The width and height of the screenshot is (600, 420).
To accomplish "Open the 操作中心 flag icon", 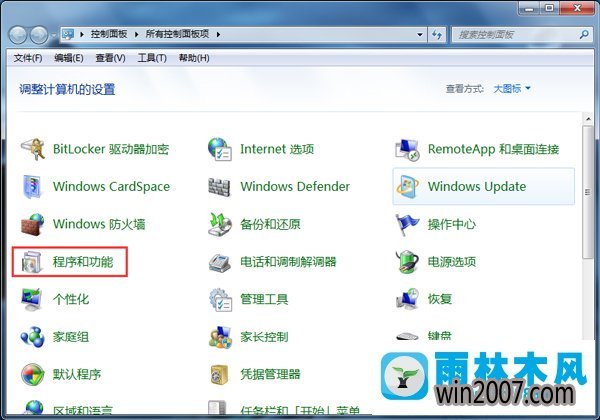I will click(407, 224).
